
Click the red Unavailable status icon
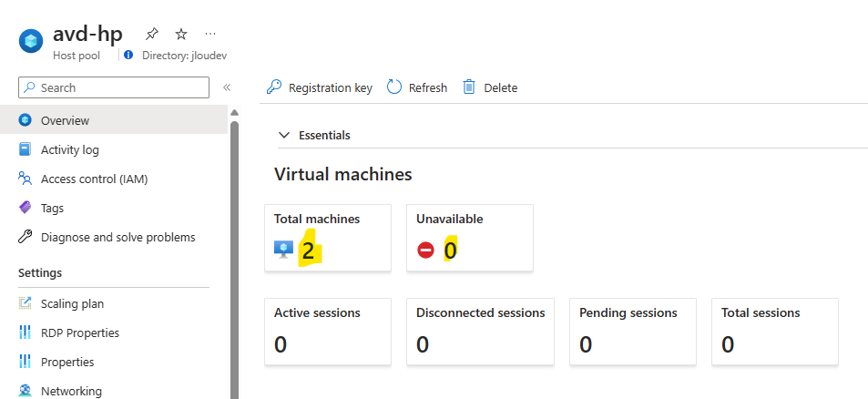pyautogui.click(x=425, y=251)
